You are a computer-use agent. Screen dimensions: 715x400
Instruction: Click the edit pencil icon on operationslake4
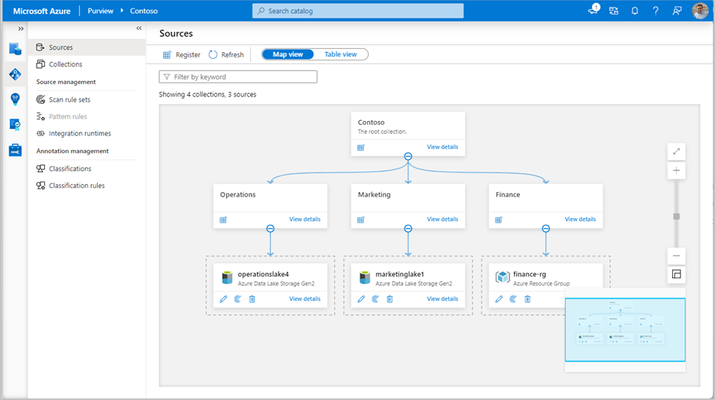tap(223, 299)
